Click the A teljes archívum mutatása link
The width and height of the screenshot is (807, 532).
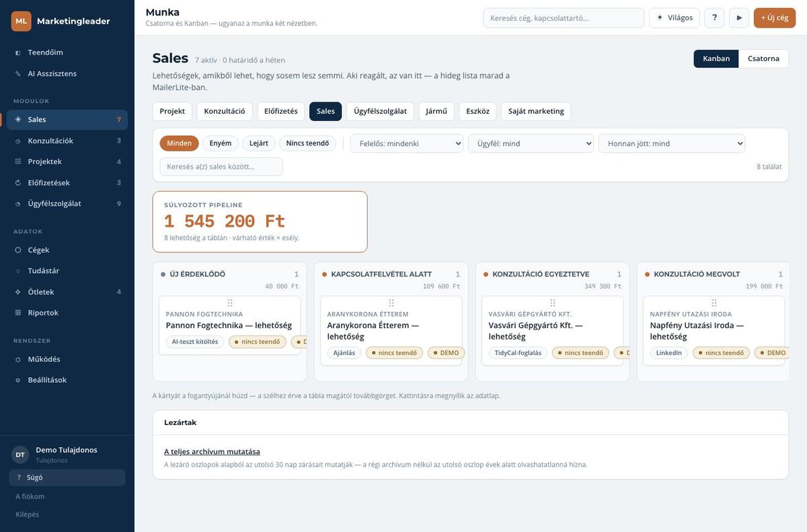pos(212,451)
